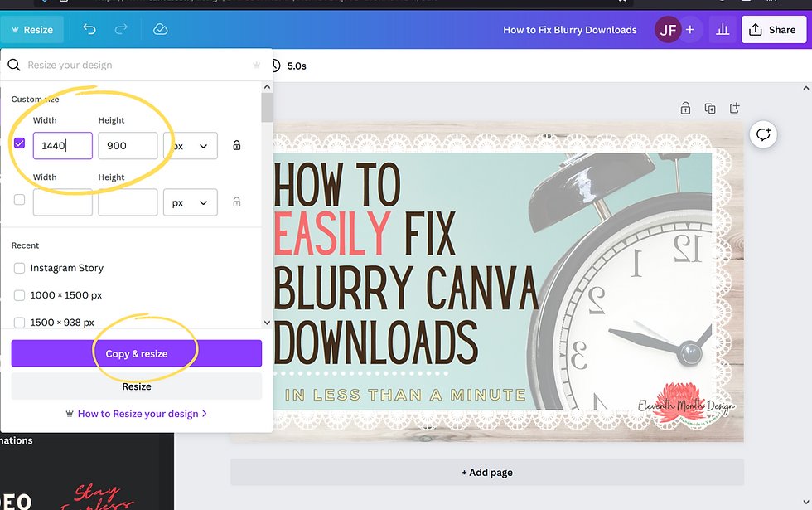Click the add page icon above the canvas

pos(734,108)
